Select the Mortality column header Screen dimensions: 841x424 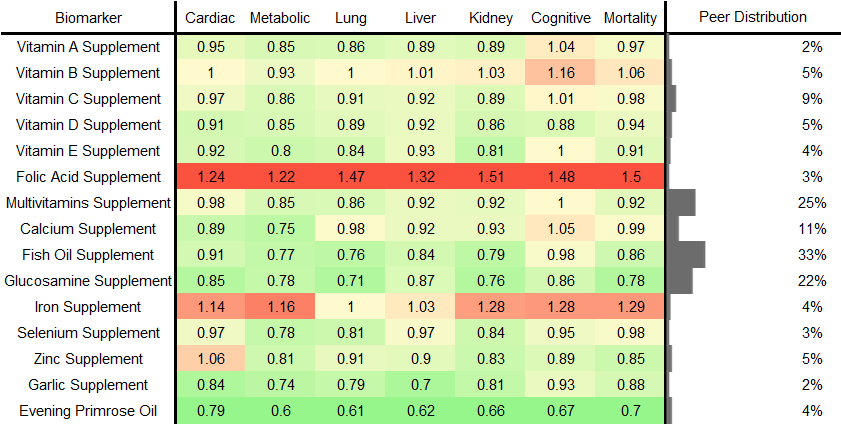click(x=631, y=17)
